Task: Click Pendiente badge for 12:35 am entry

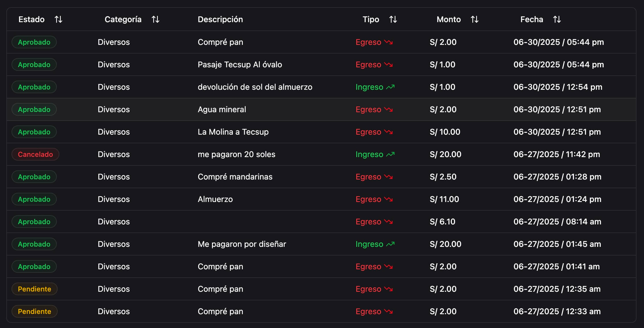Action: pos(34,289)
